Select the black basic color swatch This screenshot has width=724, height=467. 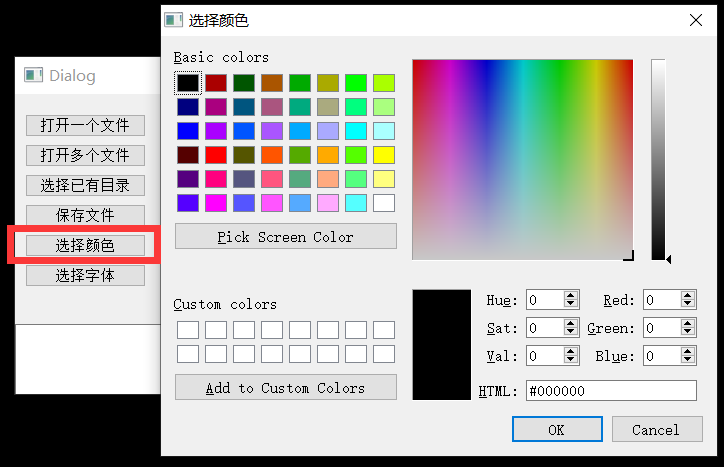pos(188,83)
